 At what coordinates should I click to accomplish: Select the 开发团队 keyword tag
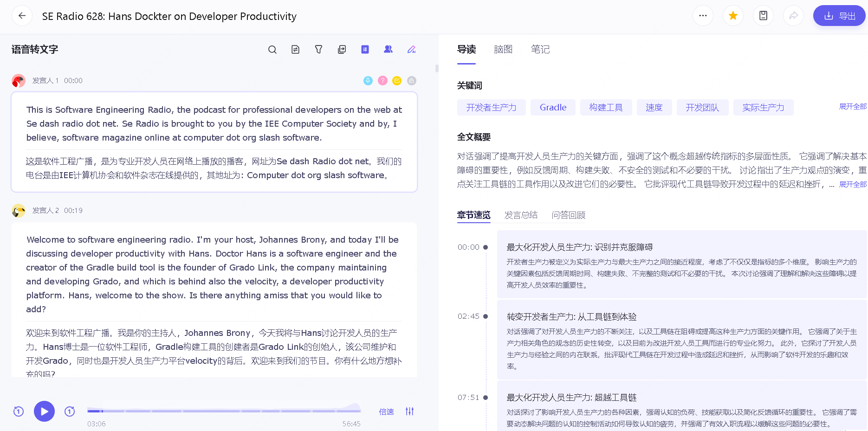pos(702,108)
